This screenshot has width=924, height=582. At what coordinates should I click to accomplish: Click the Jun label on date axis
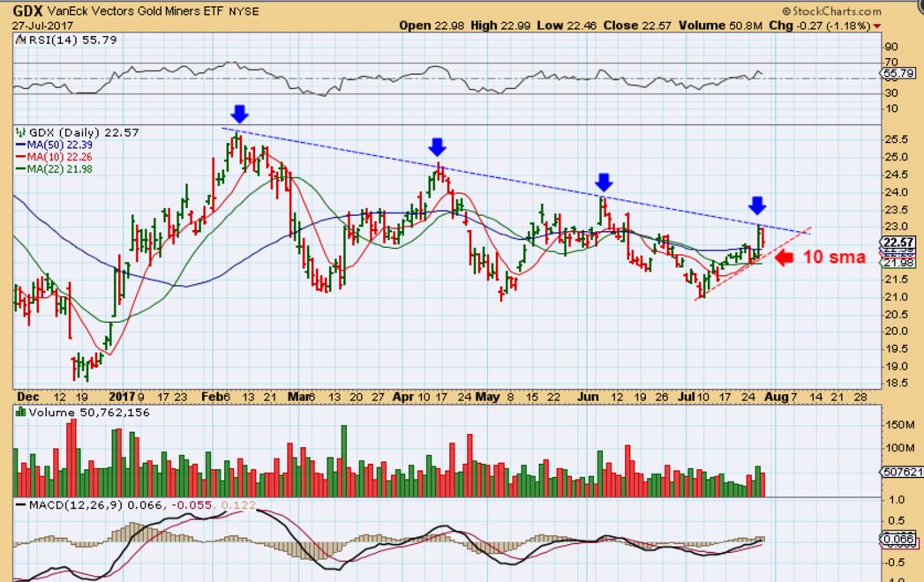[x=588, y=397]
